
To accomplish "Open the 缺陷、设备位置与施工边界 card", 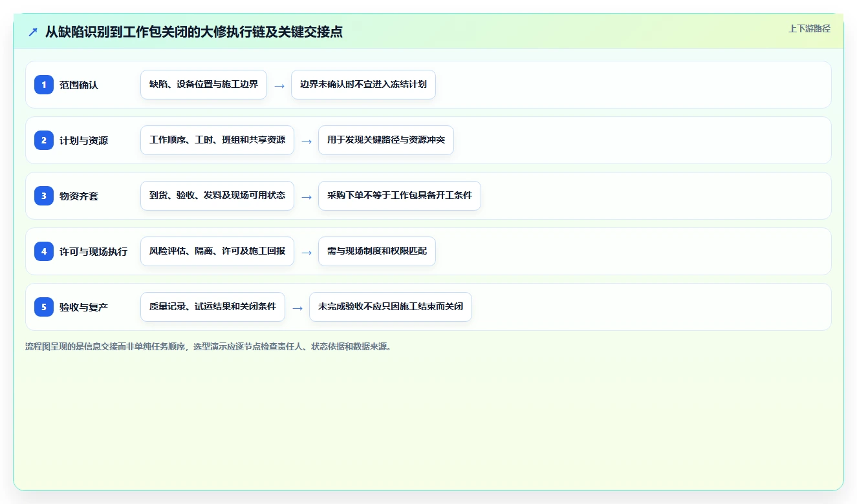I will (x=204, y=85).
